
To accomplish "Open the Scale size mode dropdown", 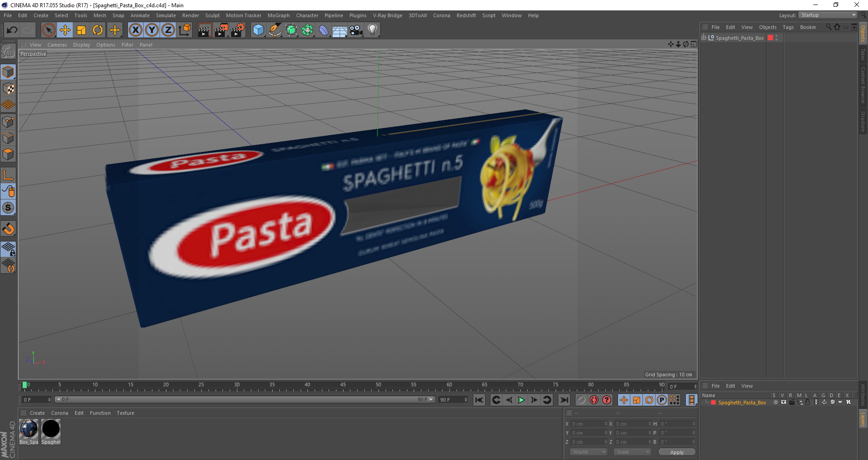I will (632, 452).
